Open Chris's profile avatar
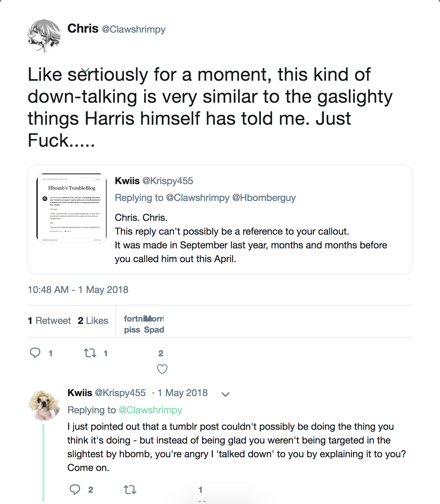440x504 pixels. point(44,36)
